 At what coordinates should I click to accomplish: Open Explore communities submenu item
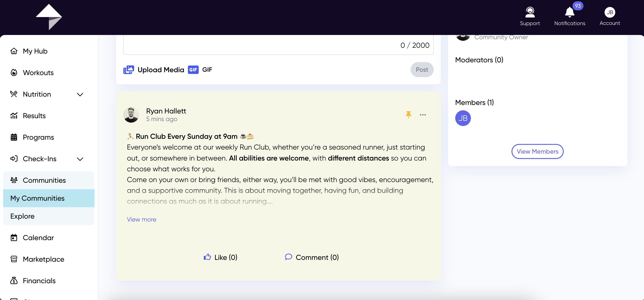point(49,216)
